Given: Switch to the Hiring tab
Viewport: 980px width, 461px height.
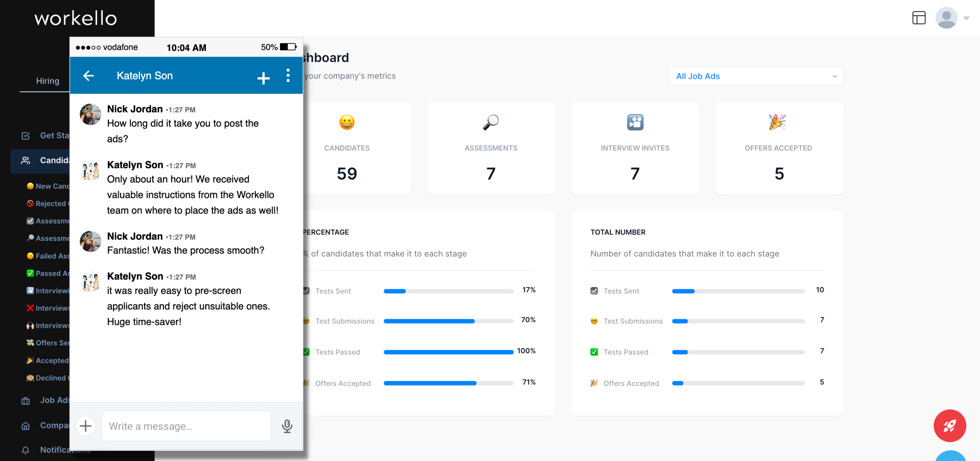Looking at the screenshot, I should (48, 81).
